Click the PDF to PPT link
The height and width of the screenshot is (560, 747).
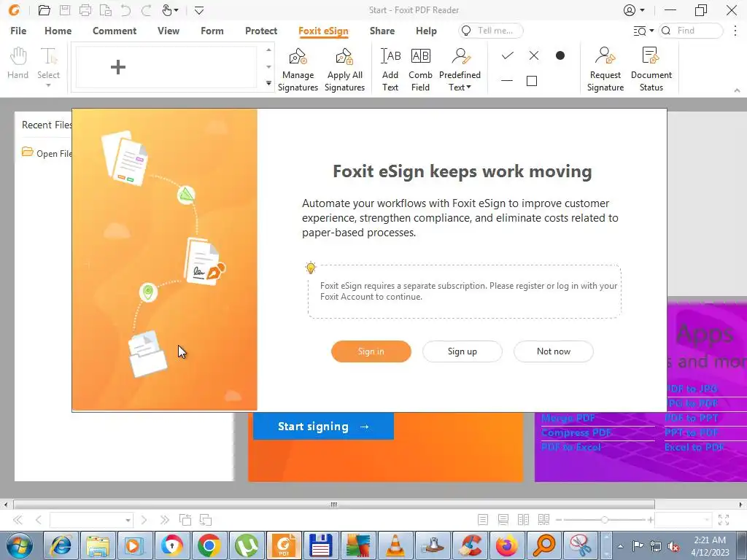(692, 418)
